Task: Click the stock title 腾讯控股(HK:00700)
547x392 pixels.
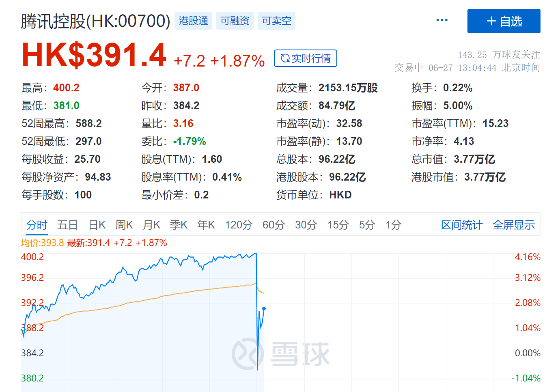Action: click(x=96, y=21)
